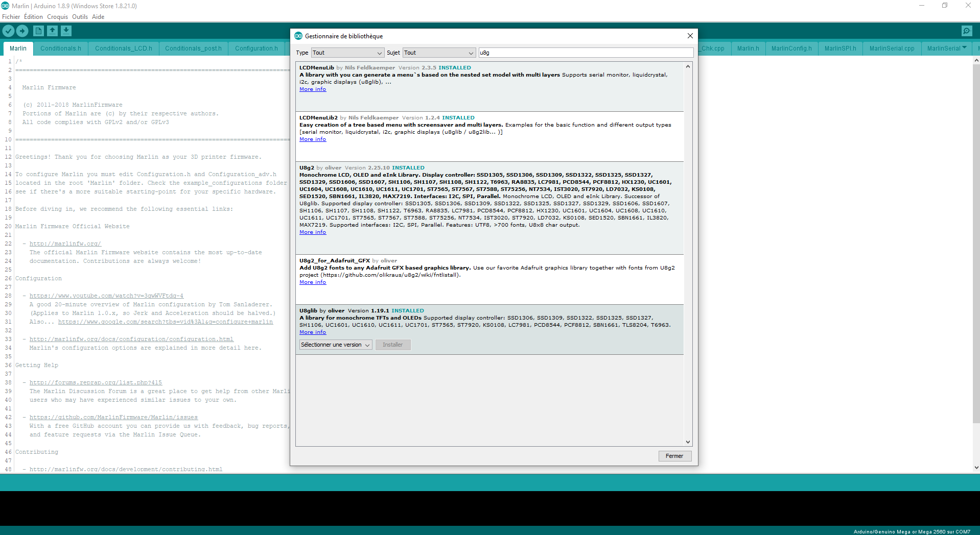
Task: Open the Édition menu
Action: coord(33,17)
